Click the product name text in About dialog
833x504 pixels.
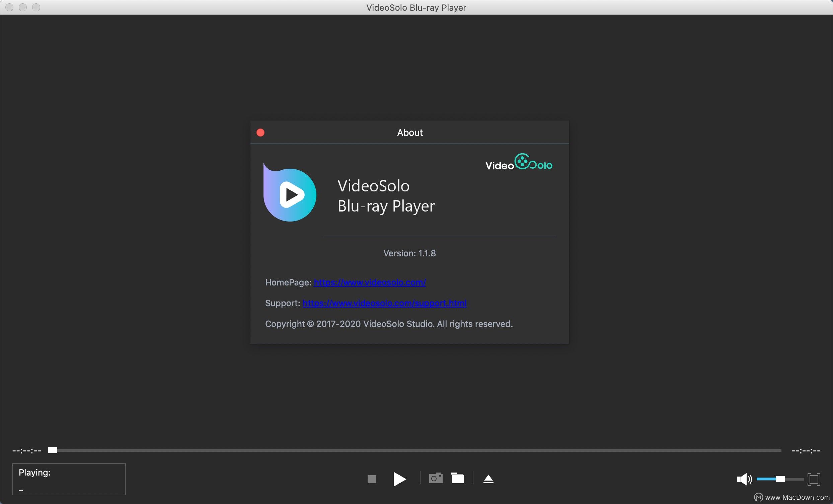[x=386, y=196]
